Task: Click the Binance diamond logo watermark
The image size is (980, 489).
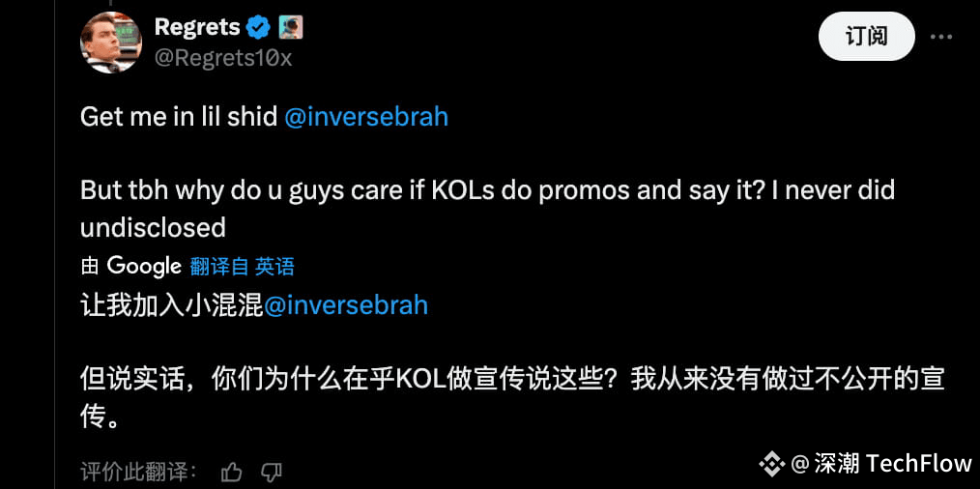Action: [772, 463]
